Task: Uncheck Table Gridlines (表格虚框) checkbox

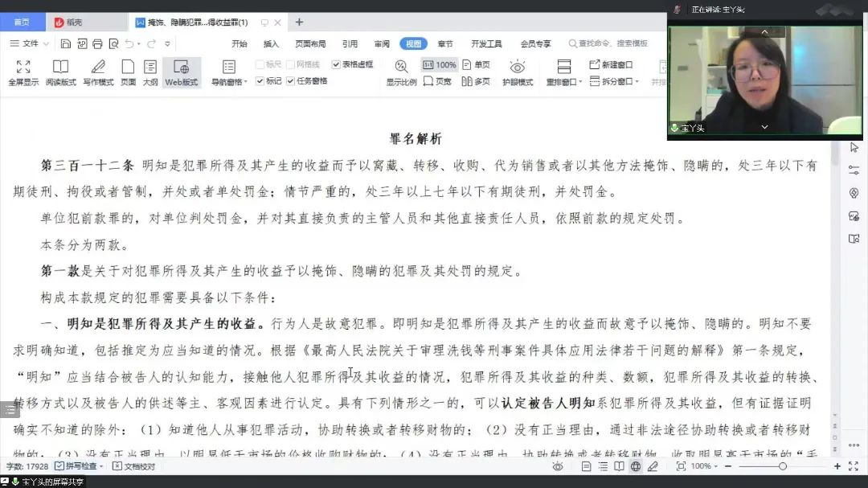Action: [x=336, y=65]
